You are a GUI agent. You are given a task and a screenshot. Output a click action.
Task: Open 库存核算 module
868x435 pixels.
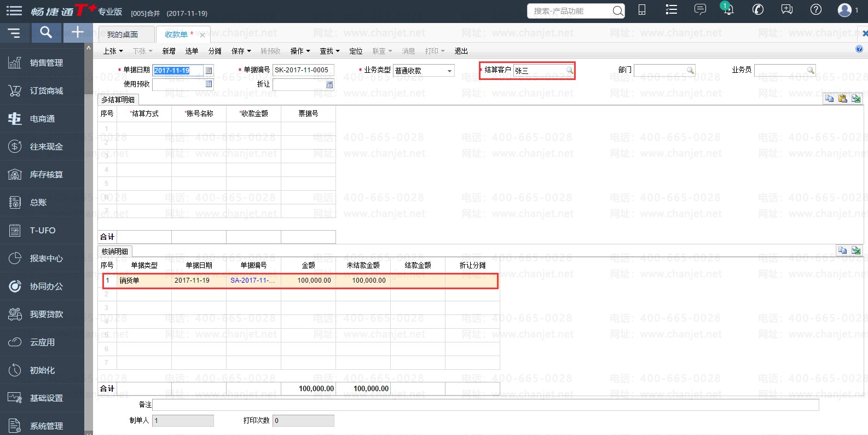click(x=42, y=175)
